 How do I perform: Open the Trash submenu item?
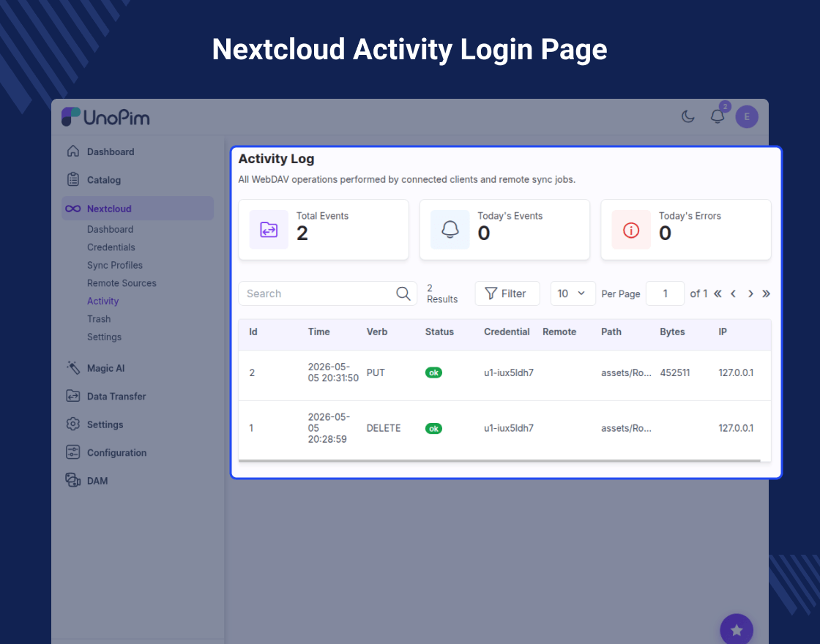point(99,319)
